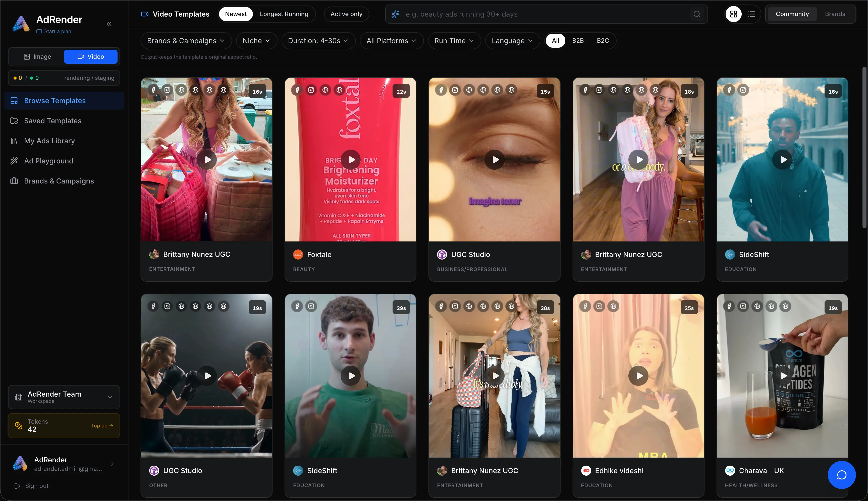Screen dimensions: 868x501
Task: Open Brittany Nunez suitcase video thumbnail
Action: tap(495, 376)
